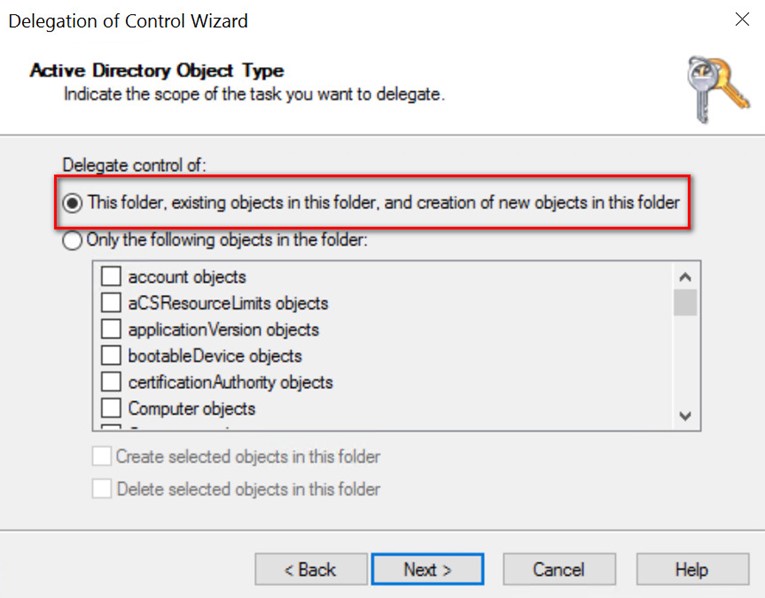Tick certificationAuthority objects checkbox

(111, 381)
